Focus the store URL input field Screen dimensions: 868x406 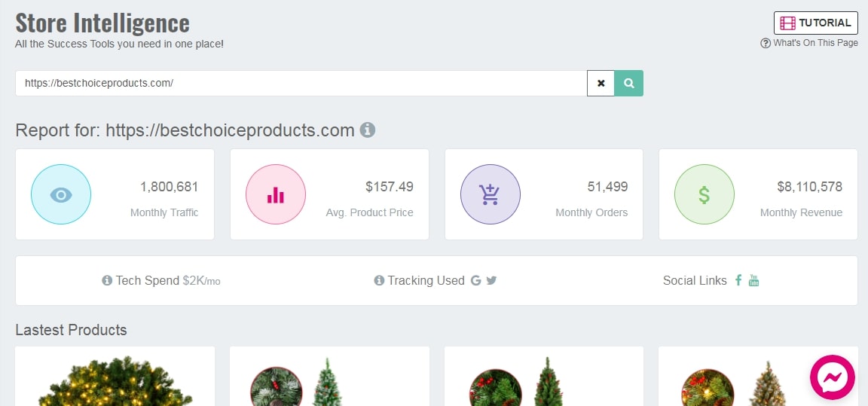pos(301,84)
